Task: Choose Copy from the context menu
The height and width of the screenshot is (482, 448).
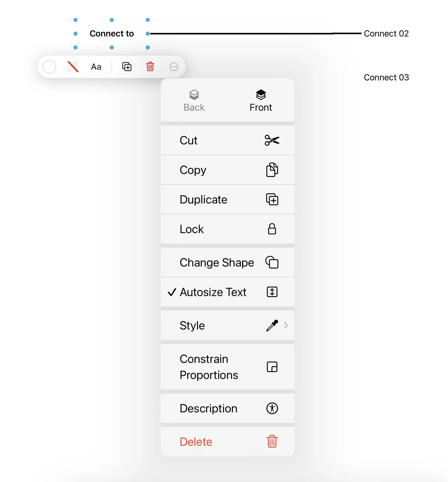Action: (227, 170)
